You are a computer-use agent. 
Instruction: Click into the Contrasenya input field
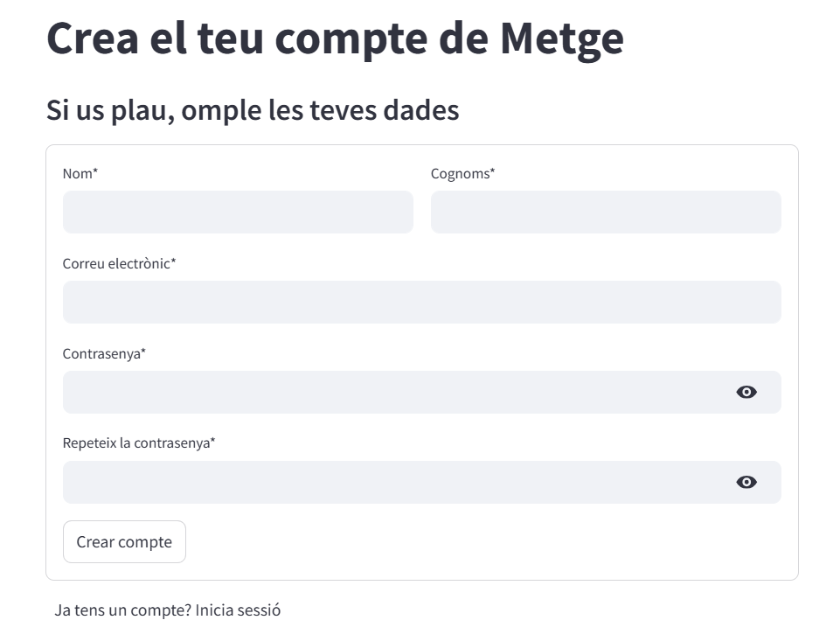point(393,393)
